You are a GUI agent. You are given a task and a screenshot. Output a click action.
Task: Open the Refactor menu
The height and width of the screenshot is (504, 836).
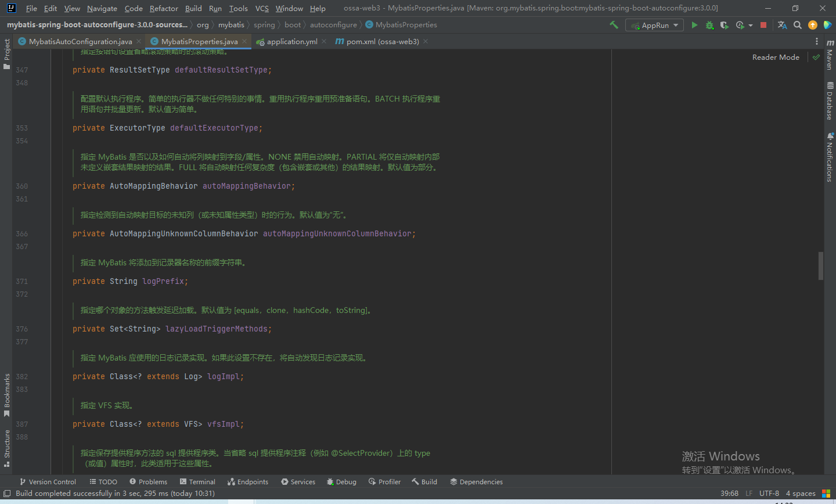click(x=164, y=8)
